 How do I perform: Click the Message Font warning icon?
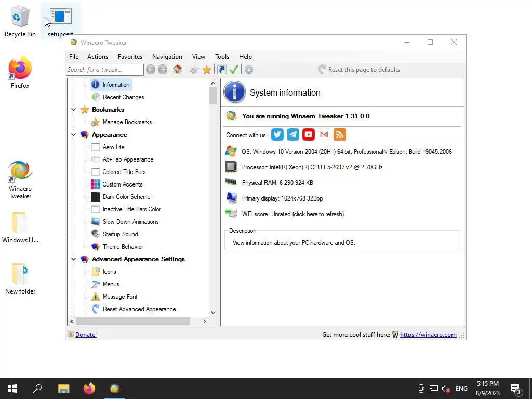96,297
